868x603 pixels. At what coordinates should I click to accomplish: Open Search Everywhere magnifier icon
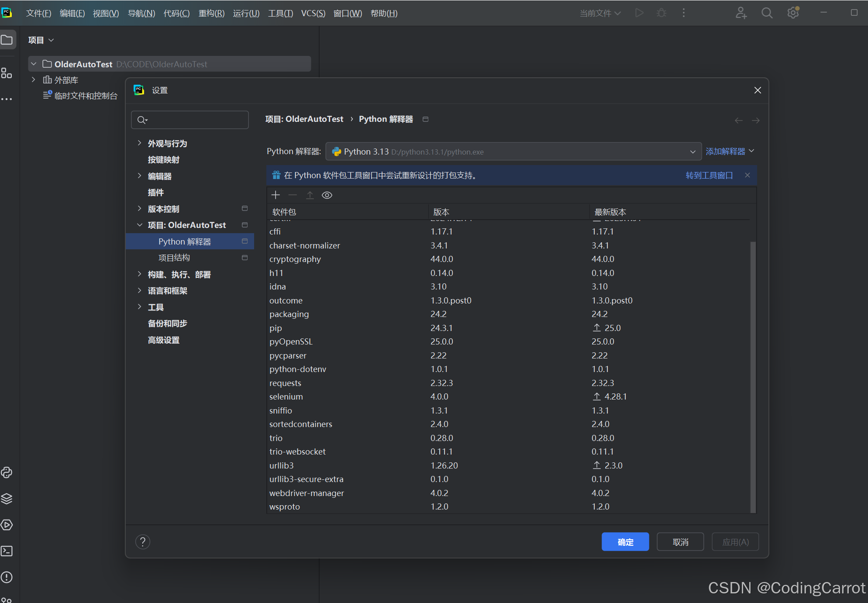pyautogui.click(x=767, y=13)
